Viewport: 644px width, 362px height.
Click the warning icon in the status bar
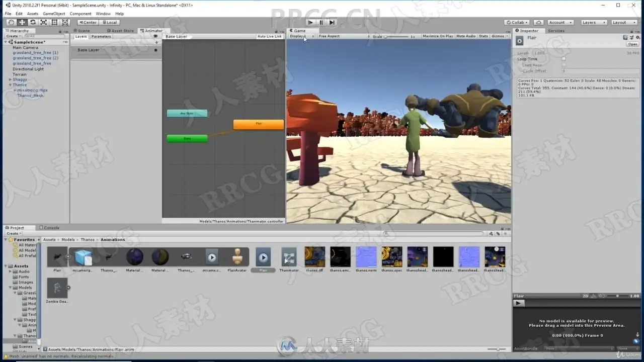[6, 356]
